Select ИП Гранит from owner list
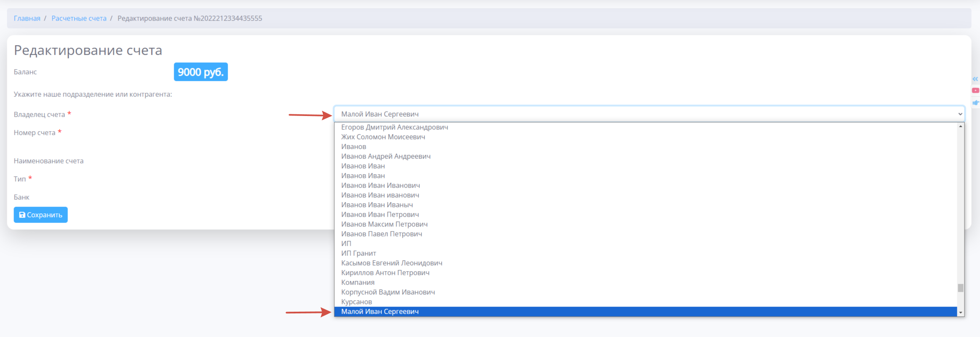980x337 pixels. click(358, 253)
